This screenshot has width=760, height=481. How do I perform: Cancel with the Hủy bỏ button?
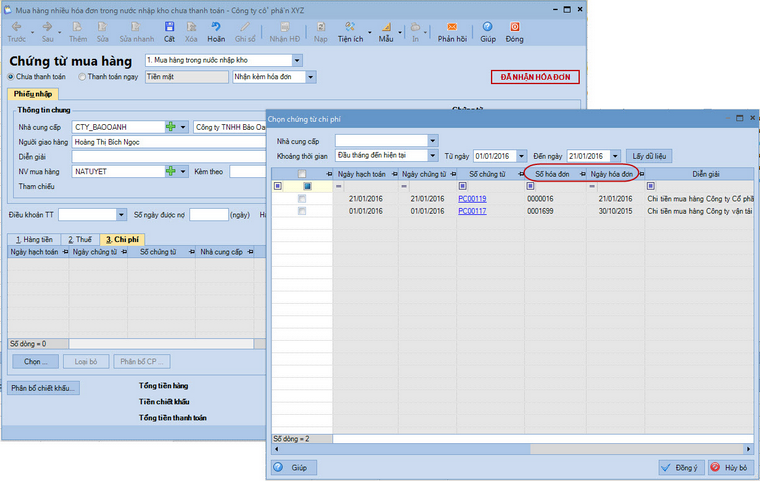[731, 467]
